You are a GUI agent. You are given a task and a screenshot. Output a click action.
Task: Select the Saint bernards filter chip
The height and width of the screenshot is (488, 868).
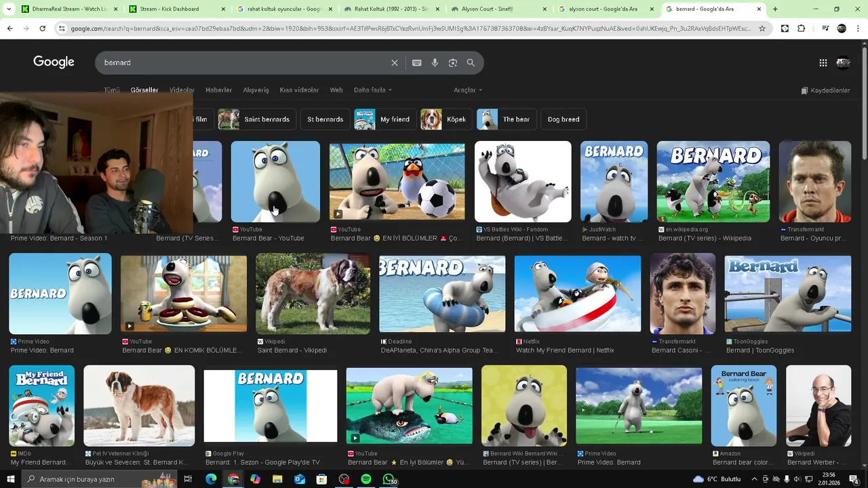[x=256, y=119]
